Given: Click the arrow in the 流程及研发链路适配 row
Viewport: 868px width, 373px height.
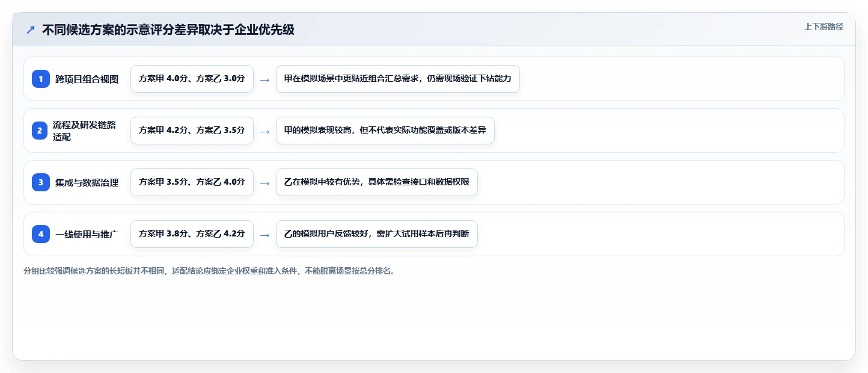Looking at the screenshot, I should pos(264,131).
